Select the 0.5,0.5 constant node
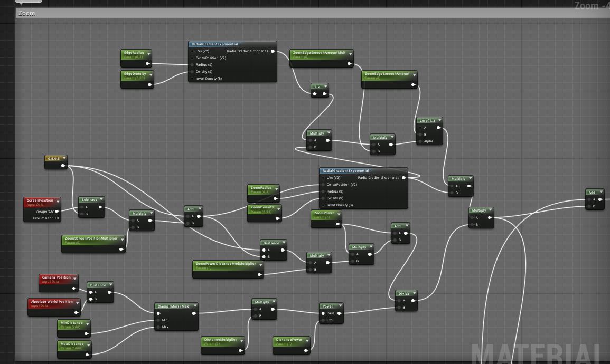The width and height of the screenshot is (610, 364). pos(53,158)
